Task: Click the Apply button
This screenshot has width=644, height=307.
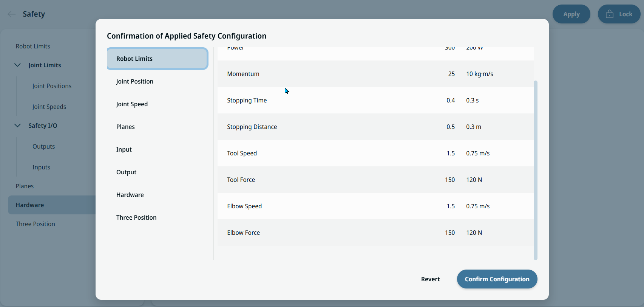Action: (571, 14)
